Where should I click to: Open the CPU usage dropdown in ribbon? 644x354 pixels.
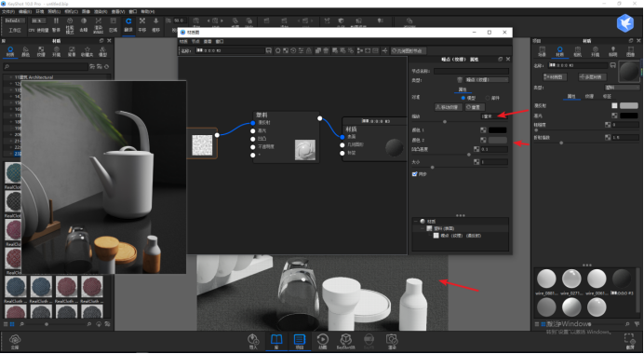(x=38, y=20)
